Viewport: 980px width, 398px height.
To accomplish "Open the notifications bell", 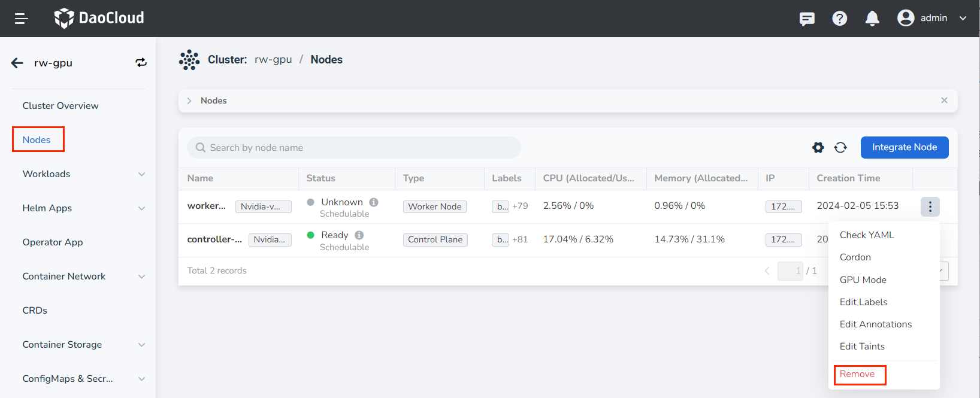I will pyautogui.click(x=872, y=19).
